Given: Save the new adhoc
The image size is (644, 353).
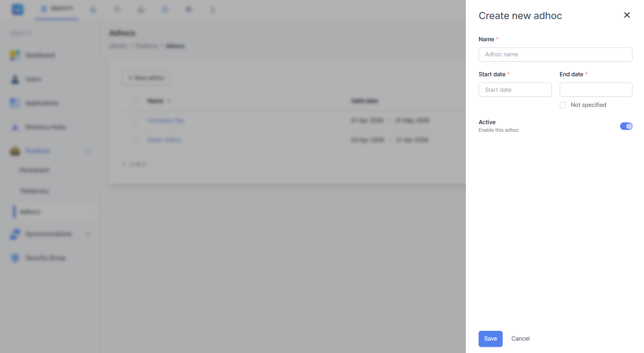Looking at the screenshot, I should pyautogui.click(x=490, y=339).
